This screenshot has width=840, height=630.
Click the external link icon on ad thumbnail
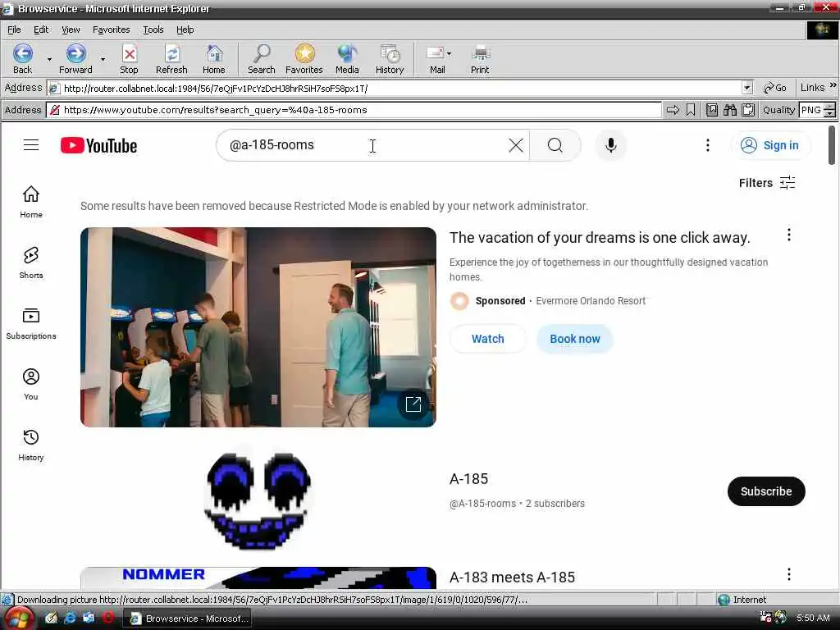click(413, 404)
